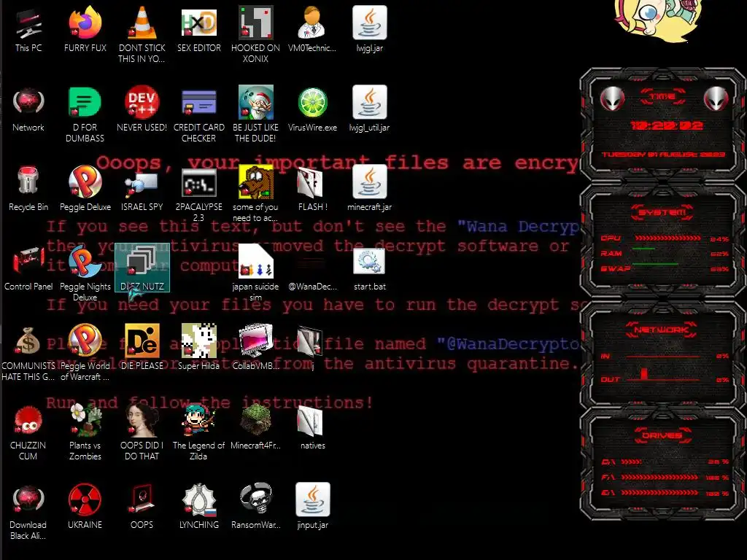This screenshot has height=560, width=747.
Task: Select the DIE PLEASE icon
Action: coord(142,348)
